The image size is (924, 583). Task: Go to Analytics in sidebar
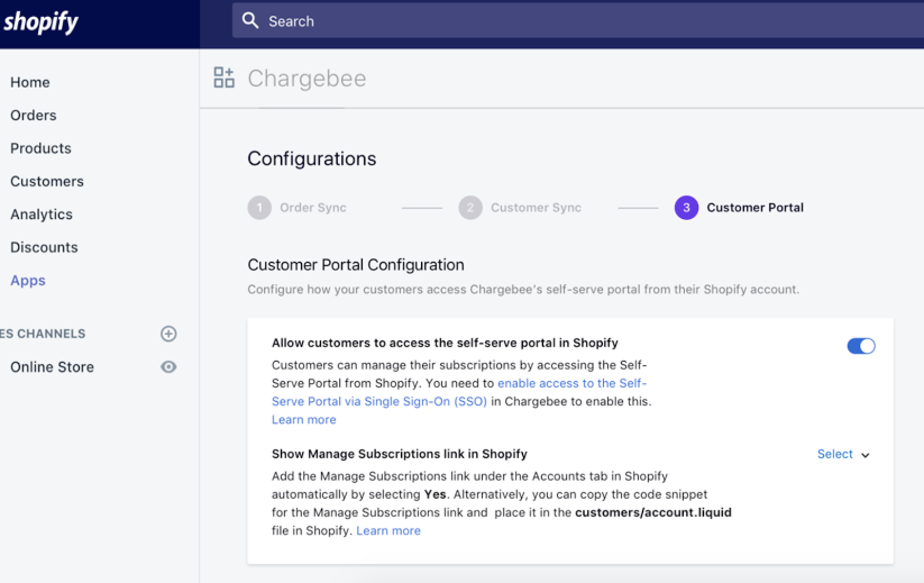click(x=42, y=214)
